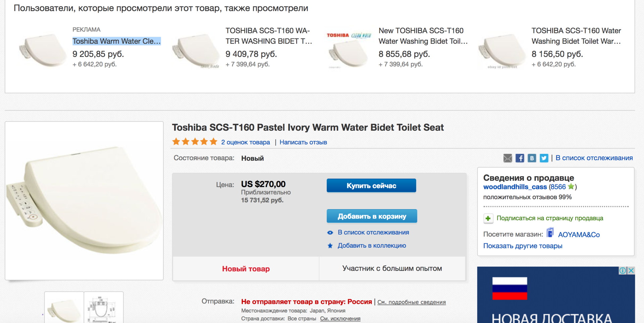Share this item on Twitter
The image size is (644, 323).
(x=544, y=158)
